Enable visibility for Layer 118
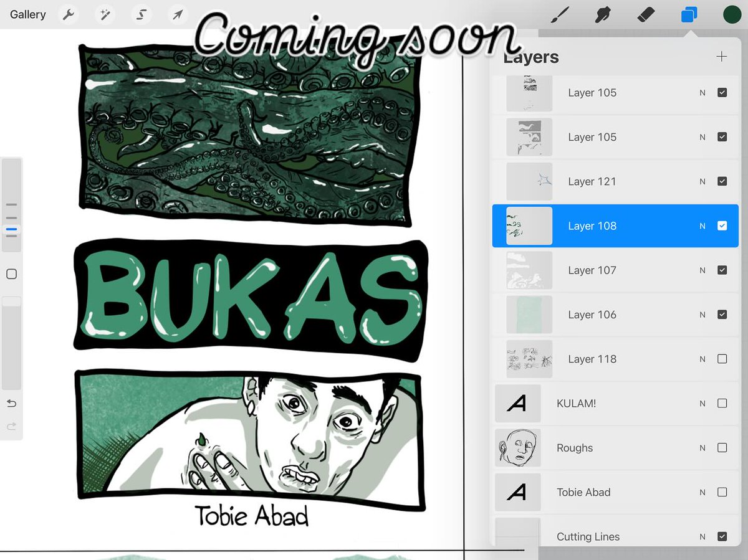The width and height of the screenshot is (748, 560). pos(722,359)
